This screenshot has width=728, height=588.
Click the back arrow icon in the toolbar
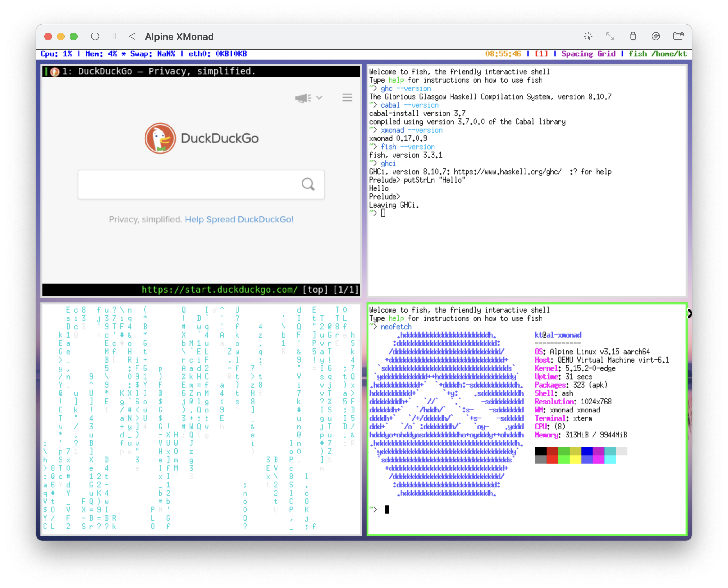coord(133,37)
